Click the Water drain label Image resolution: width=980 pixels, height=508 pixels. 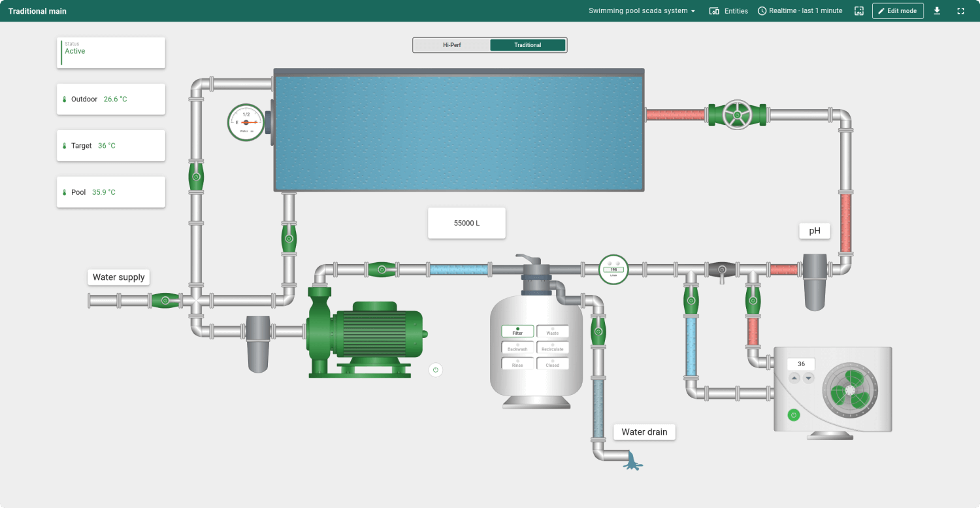coord(644,432)
